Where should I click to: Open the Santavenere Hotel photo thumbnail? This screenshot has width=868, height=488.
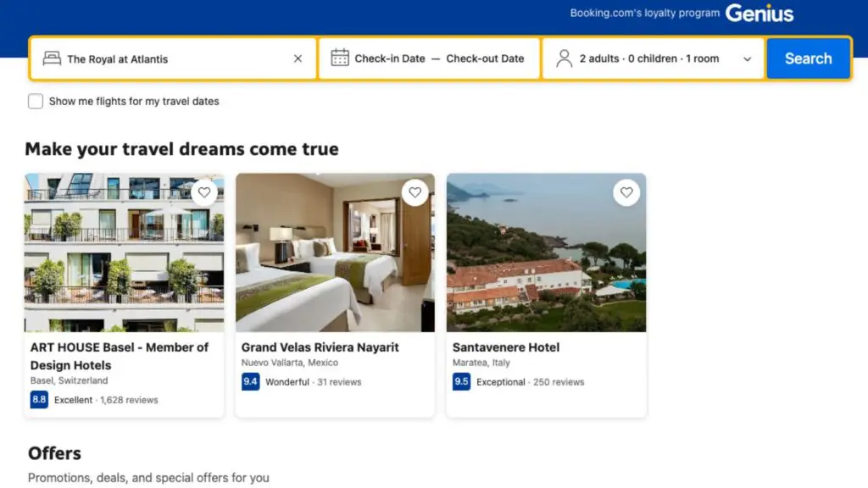point(546,251)
